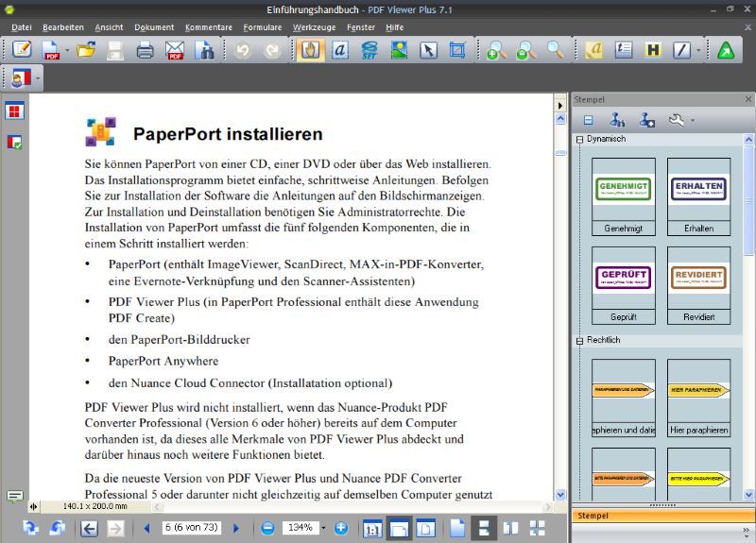Screen dimensions: 756x543
Task: Select the Hand tool
Action: (309, 50)
